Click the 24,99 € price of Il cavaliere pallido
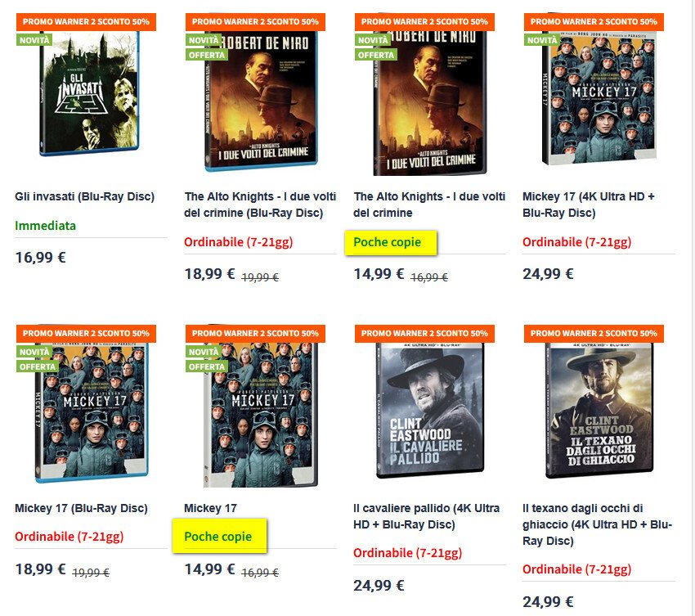 pyautogui.click(x=380, y=585)
